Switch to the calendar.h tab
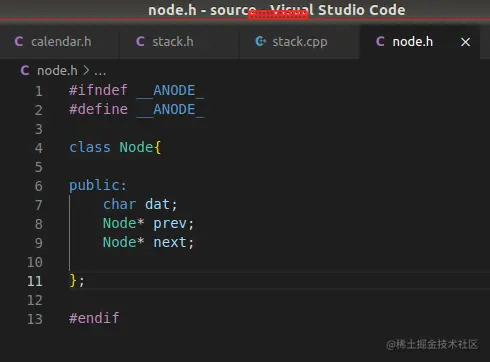Screen dimensions: 490x362 pyautogui.click(x=59, y=42)
